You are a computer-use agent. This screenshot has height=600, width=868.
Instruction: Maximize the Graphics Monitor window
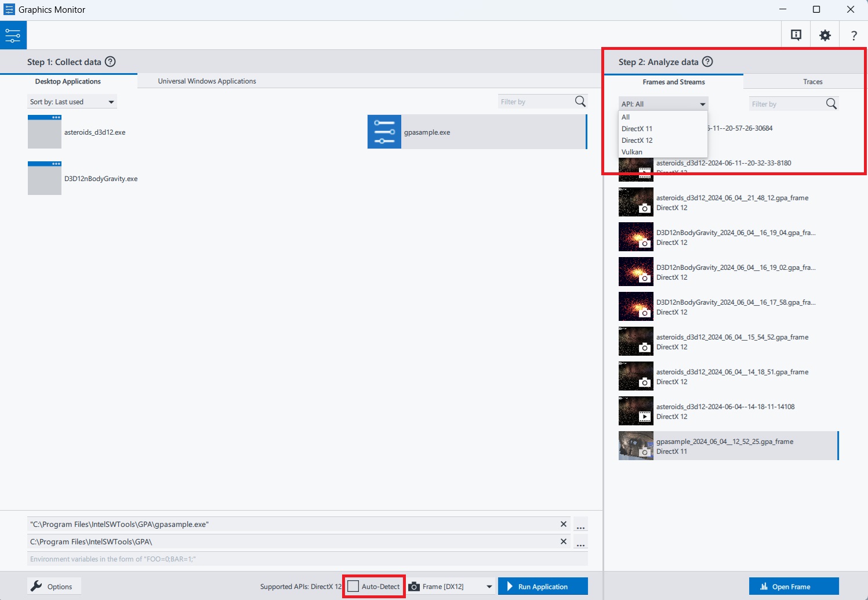coord(816,9)
